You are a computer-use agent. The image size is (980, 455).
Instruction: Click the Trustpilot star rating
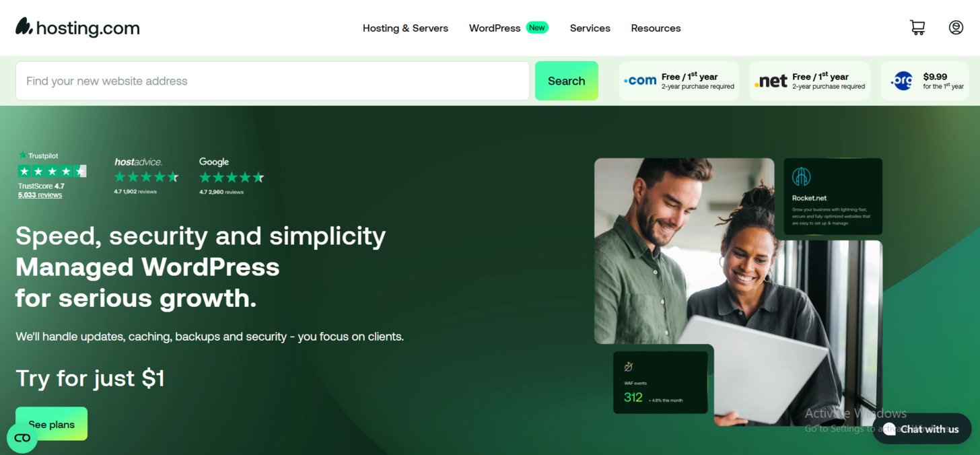click(x=52, y=171)
